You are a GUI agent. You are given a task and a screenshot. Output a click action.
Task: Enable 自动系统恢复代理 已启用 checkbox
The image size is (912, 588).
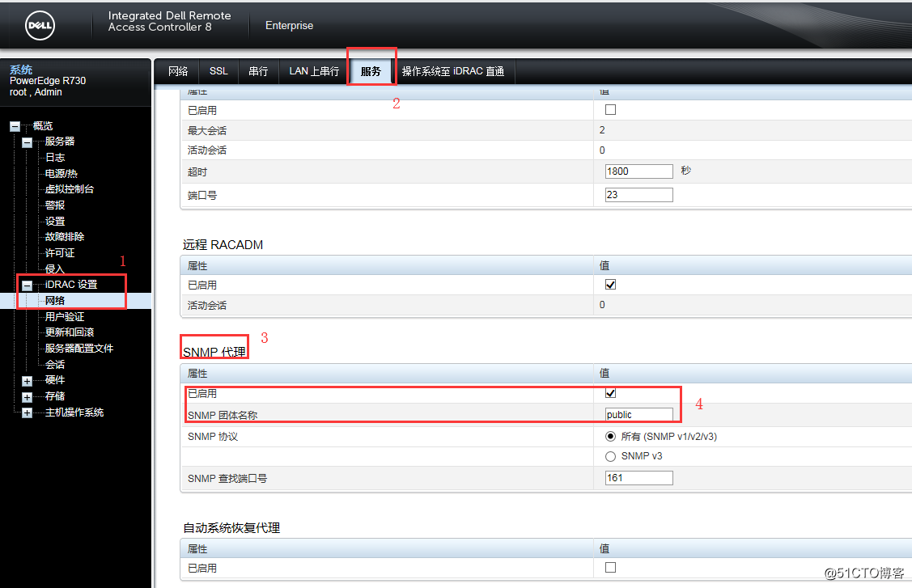pyautogui.click(x=610, y=567)
